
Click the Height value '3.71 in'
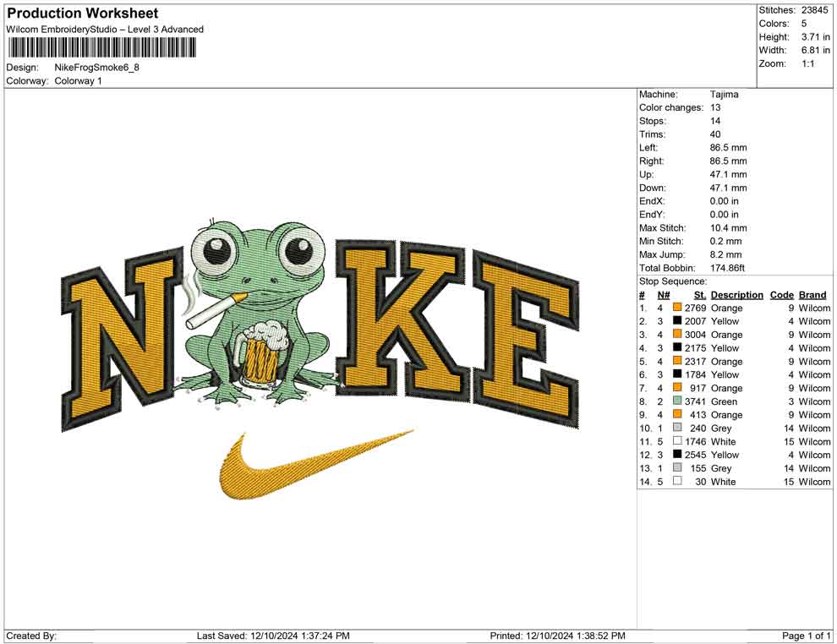816,37
